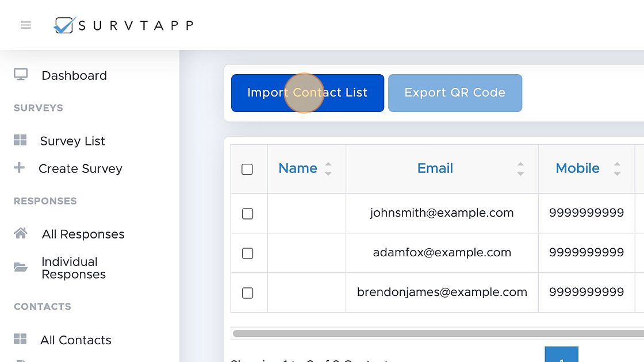Click the hamburger menu icon
Image resolution: width=644 pixels, height=362 pixels.
(26, 25)
